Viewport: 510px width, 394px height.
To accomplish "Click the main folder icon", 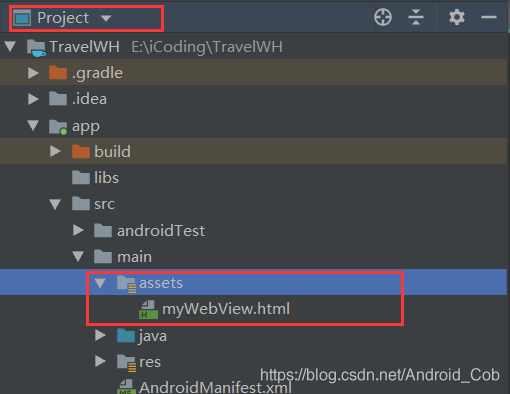I will click(103, 256).
